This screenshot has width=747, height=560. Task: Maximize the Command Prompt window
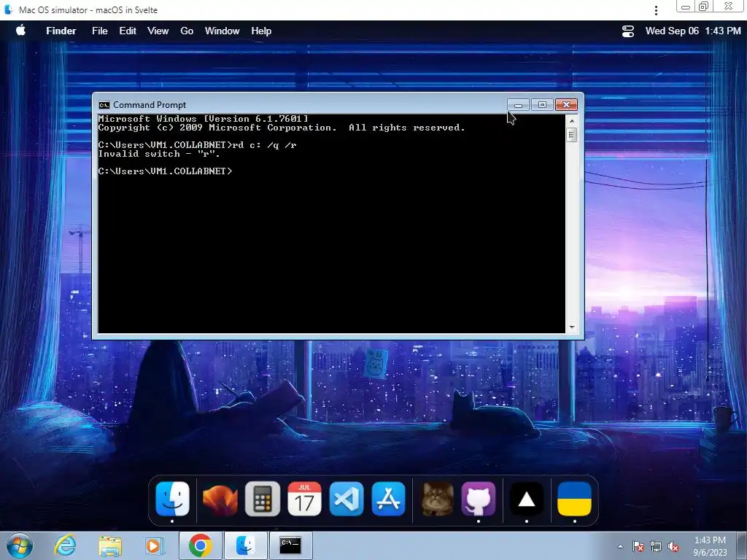[x=542, y=105]
